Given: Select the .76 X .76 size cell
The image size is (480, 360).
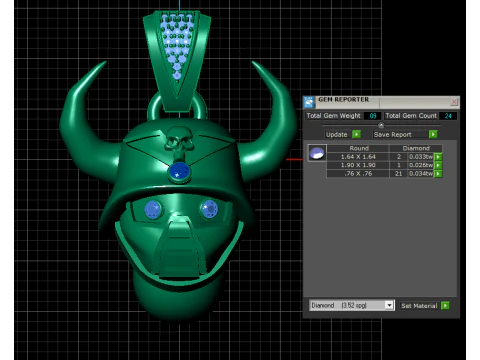Looking at the screenshot, I should [358, 174].
